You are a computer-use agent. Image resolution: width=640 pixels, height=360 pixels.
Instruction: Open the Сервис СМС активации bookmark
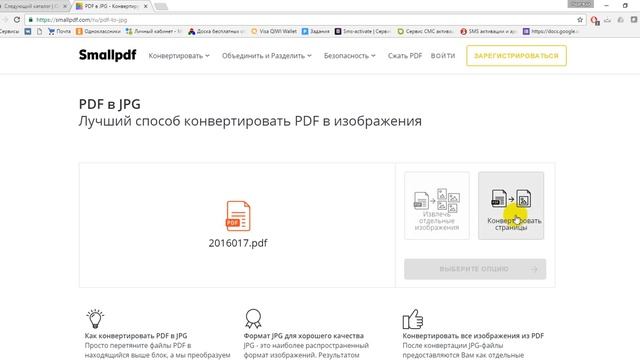(425, 31)
